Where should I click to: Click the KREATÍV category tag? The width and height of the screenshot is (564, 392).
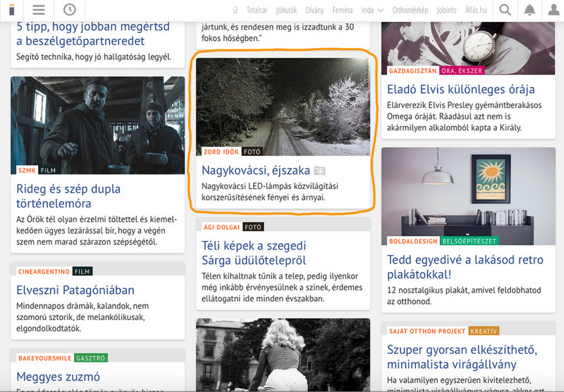(x=484, y=331)
